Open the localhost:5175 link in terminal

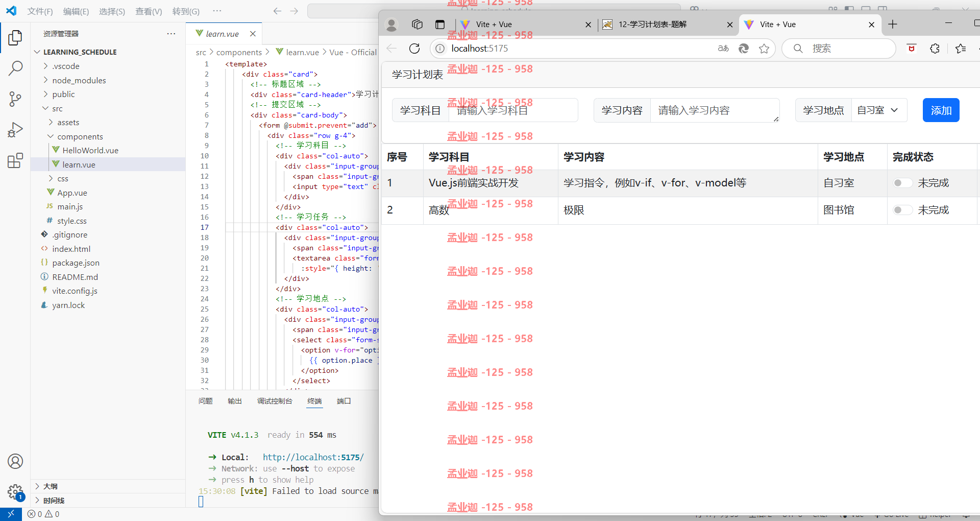pyautogui.click(x=313, y=457)
